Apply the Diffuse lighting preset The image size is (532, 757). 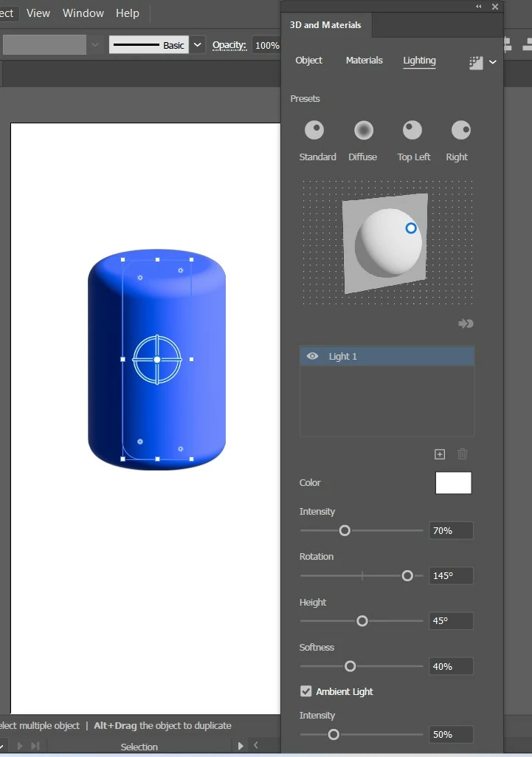tap(364, 130)
